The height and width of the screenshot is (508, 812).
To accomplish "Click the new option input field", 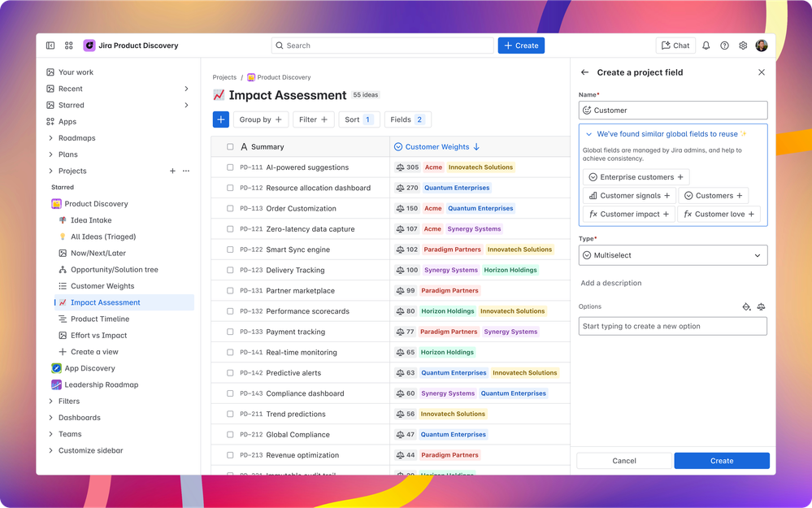I will point(673,326).
